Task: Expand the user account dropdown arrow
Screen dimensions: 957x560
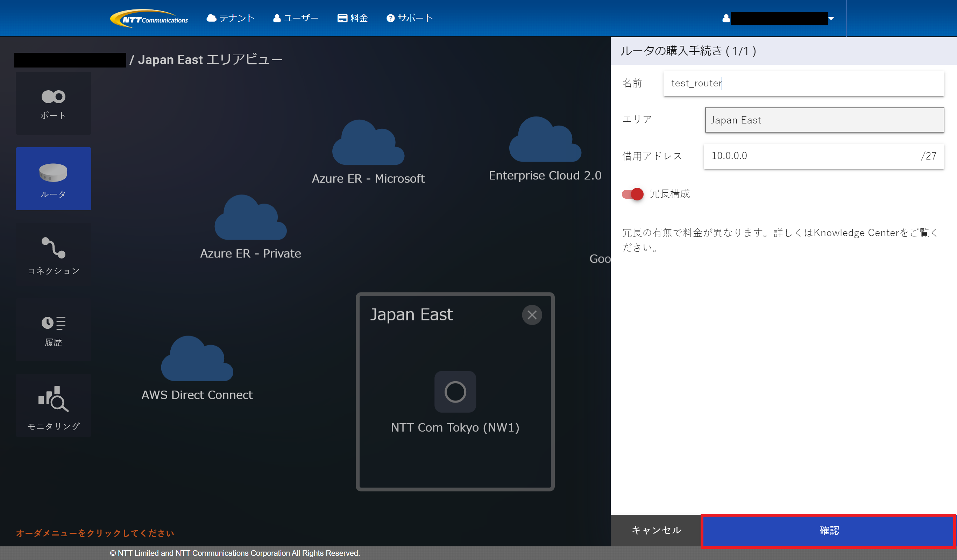Action: pyautogui.click(x=831, y=18)
